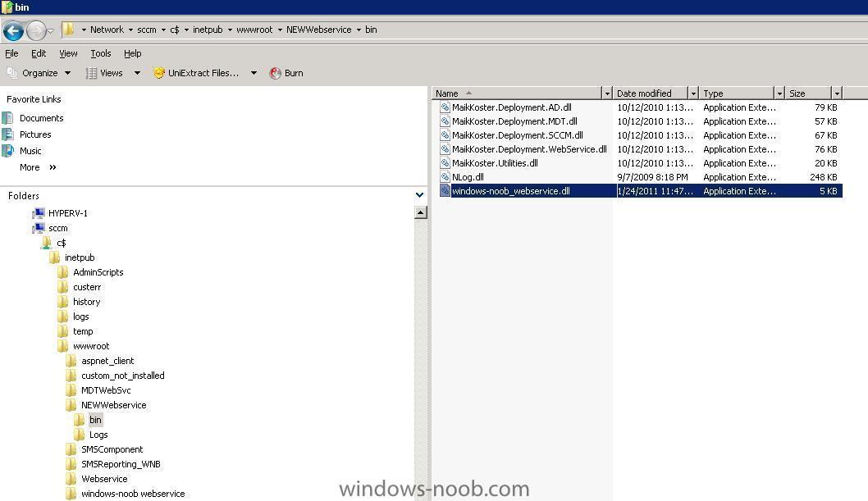This screenshot has height=501, width=868.
Task: Select the NEWWebservice breadcrumb in address bar
Action: click(319, 30)
